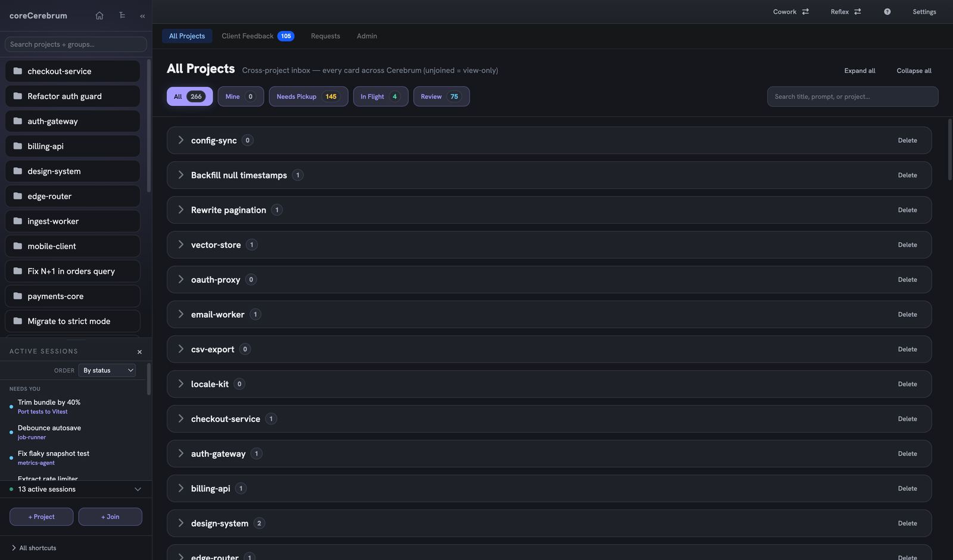Click folder icon of ingest-worker

pyautogui.click(x=18, y=221)
